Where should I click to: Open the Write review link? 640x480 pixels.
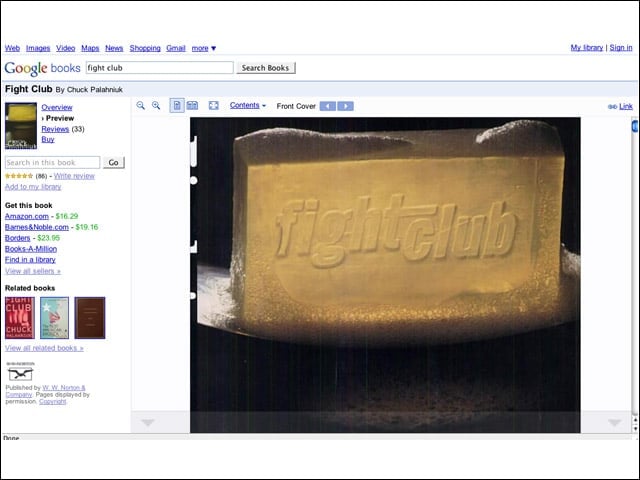tap(74, 176)
